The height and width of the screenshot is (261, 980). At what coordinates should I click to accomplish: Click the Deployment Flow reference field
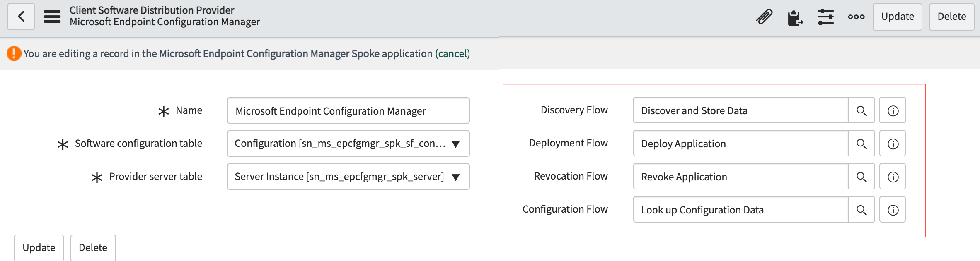click(x=740, y=143)
